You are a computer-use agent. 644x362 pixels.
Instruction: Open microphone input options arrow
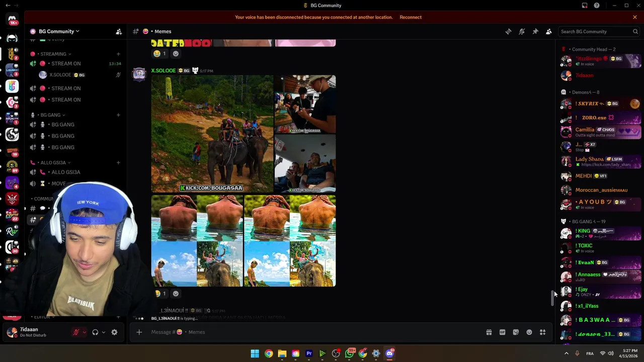(x=84, y=332)
